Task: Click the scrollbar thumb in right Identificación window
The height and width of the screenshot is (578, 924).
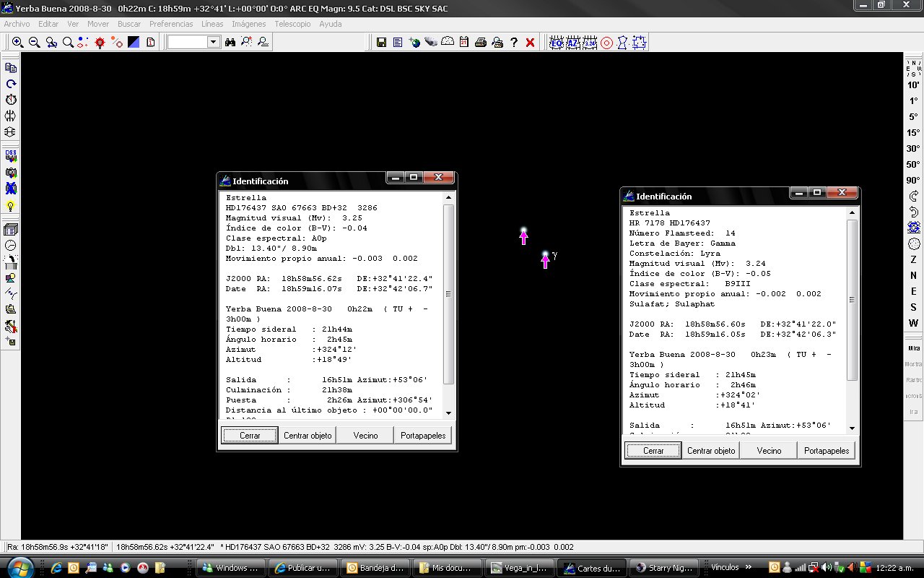Action: pos(853,300)
